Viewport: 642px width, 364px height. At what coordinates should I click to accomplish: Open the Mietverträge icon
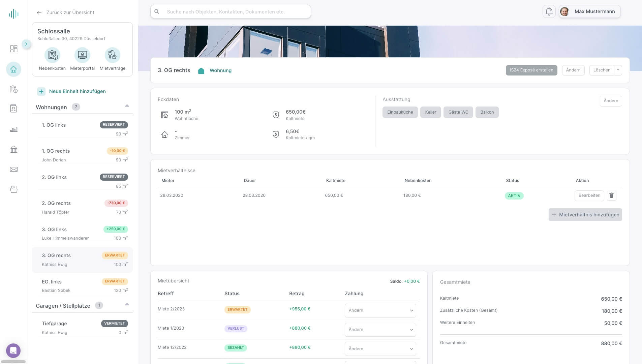click(112, 55)
